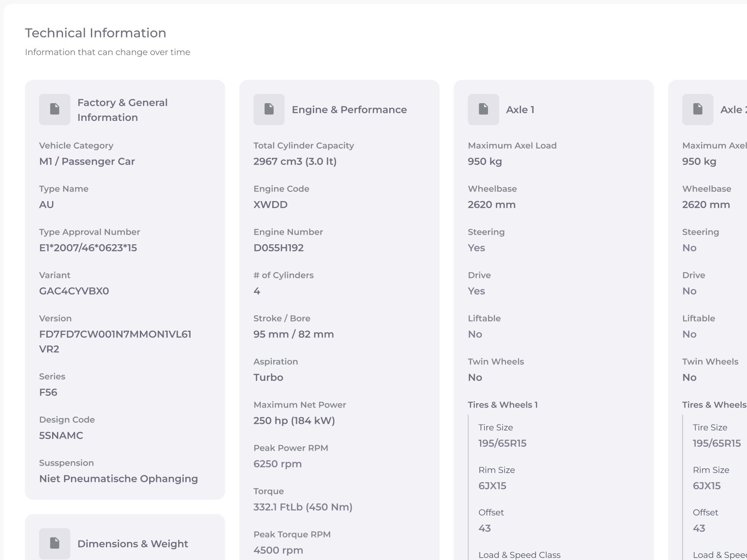Click the Axle 1 document icon

click(483, 109)
